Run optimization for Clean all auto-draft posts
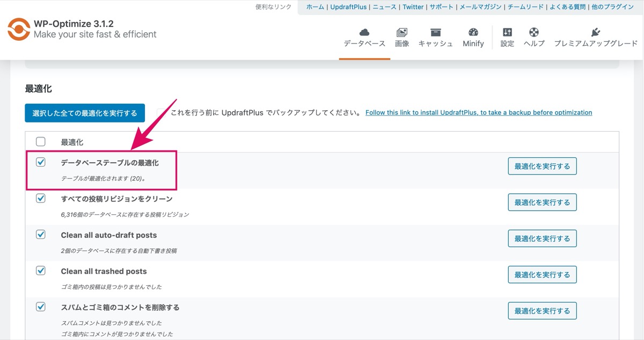This screenshot has height=340, width=644. click(x=542, y=238)
